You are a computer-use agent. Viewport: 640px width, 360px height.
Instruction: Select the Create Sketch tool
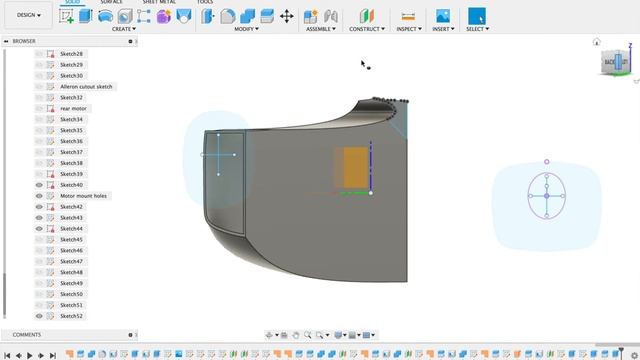tap(66, 16)
